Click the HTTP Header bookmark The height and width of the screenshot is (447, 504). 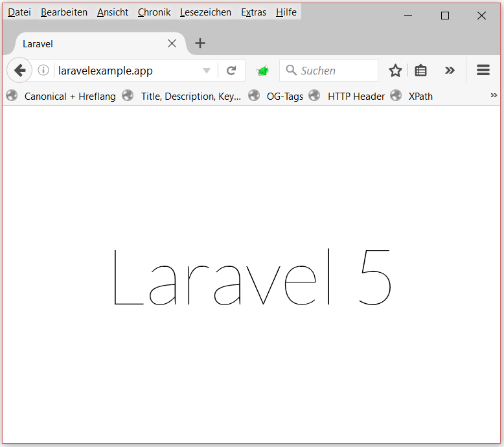[347, 96]
